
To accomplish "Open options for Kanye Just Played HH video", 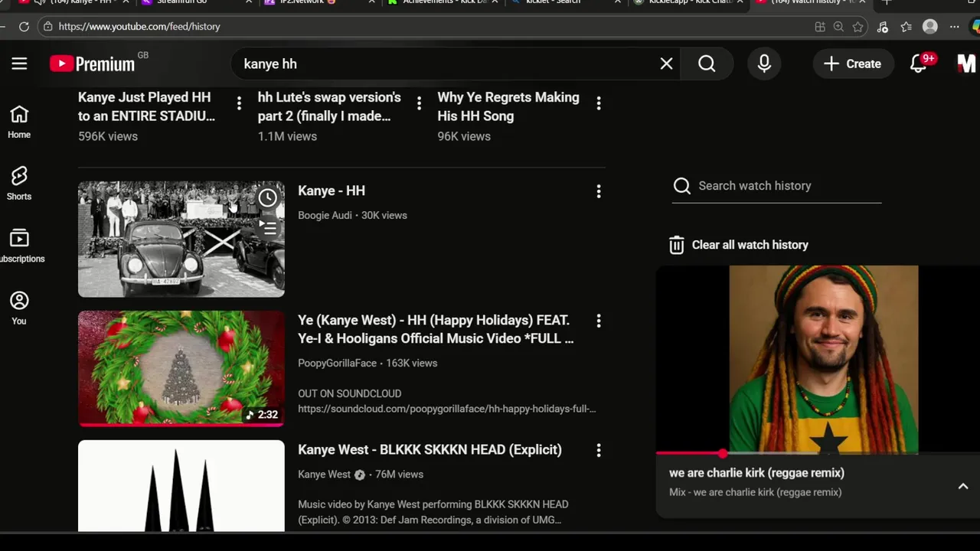I will click(239, 103).
